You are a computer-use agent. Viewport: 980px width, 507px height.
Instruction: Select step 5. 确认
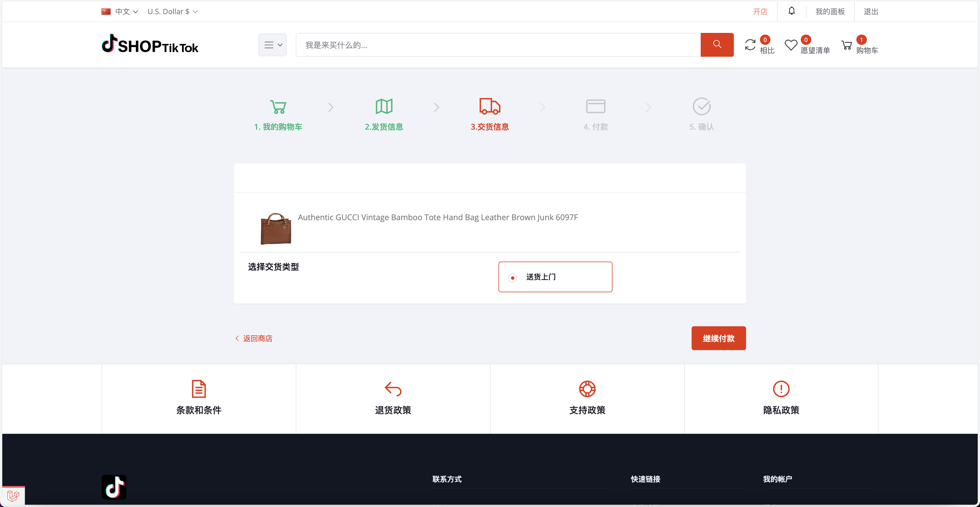[702, 127]
